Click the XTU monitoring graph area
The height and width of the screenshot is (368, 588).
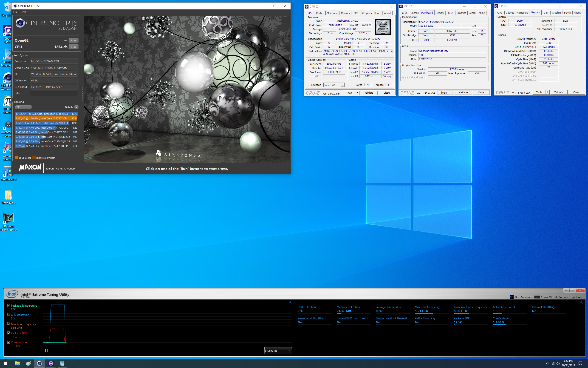[167, 323]
